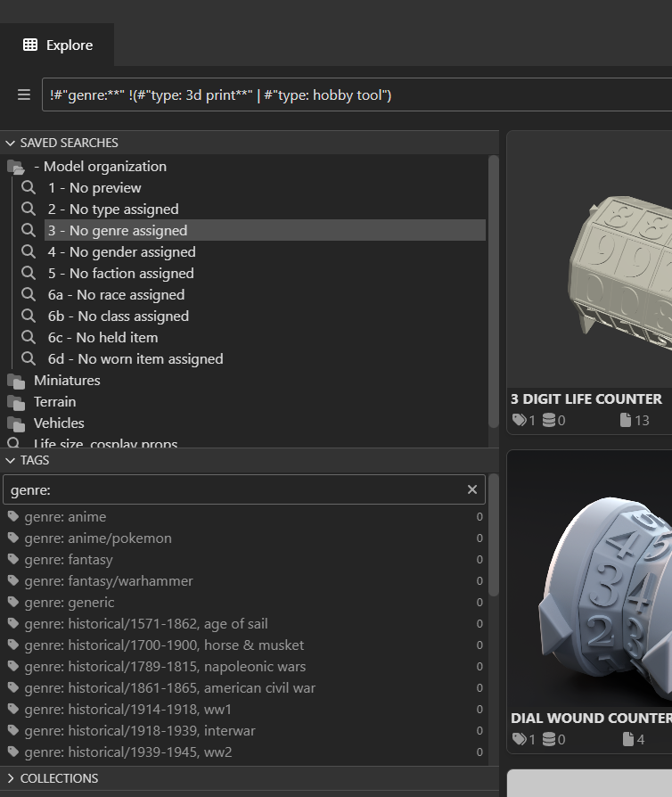Open the 3 Digit Life Counter thumbnail

tap(590, 260)
